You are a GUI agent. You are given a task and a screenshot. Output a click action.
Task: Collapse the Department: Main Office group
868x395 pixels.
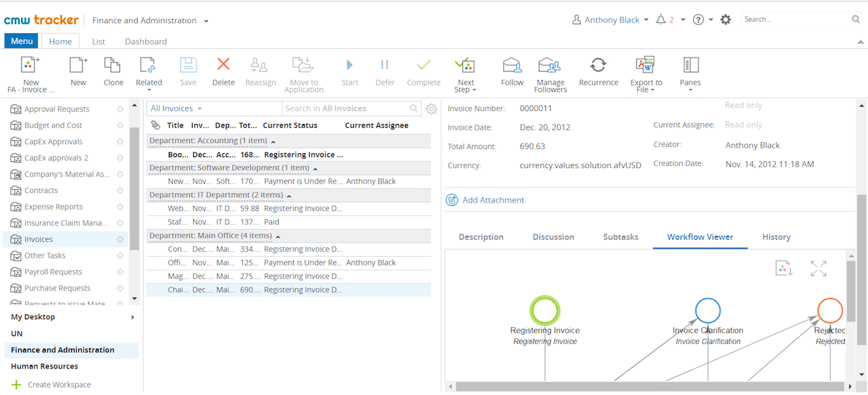click(x=278, y=236)
